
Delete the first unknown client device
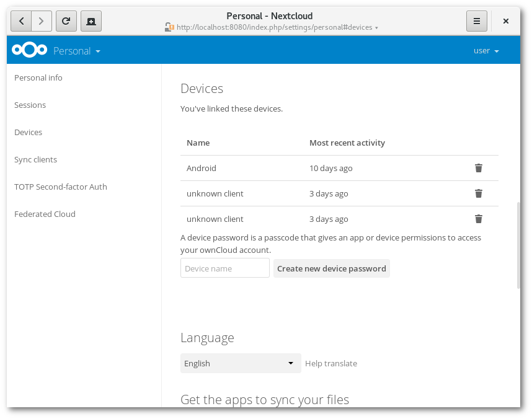478,193
